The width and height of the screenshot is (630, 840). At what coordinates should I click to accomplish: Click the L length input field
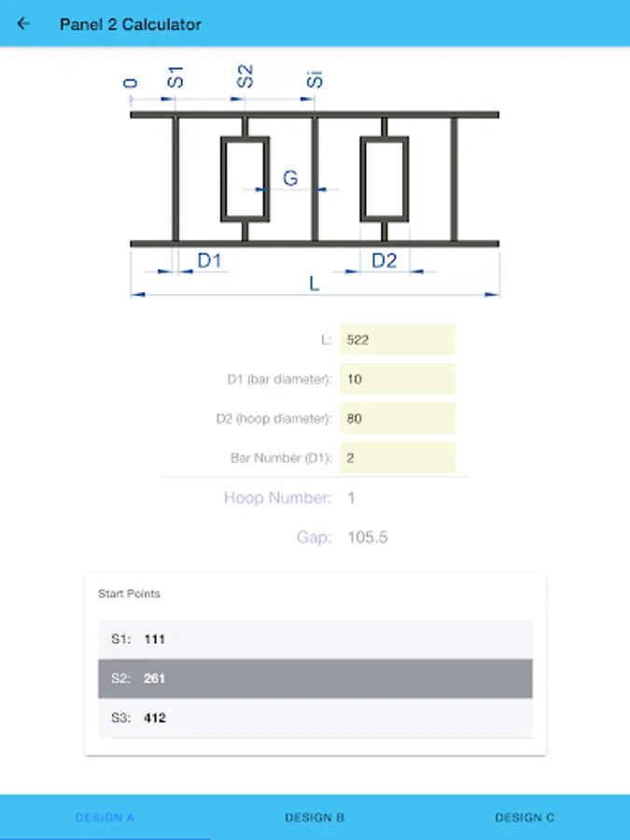click(x=397, y=340)
